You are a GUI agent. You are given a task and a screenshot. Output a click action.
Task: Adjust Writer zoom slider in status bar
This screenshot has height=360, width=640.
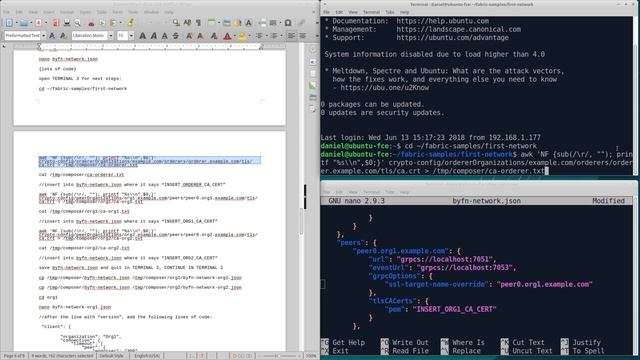[279, 356]
